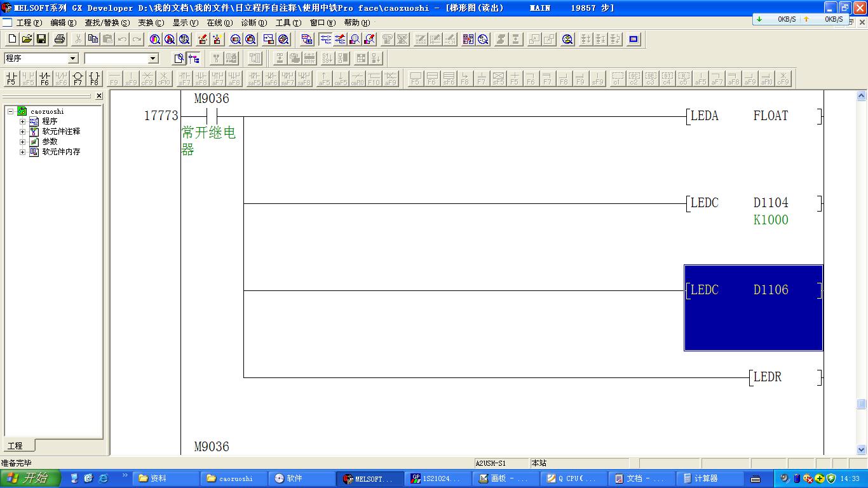Click the New project blank page icon

click(12, 39)
